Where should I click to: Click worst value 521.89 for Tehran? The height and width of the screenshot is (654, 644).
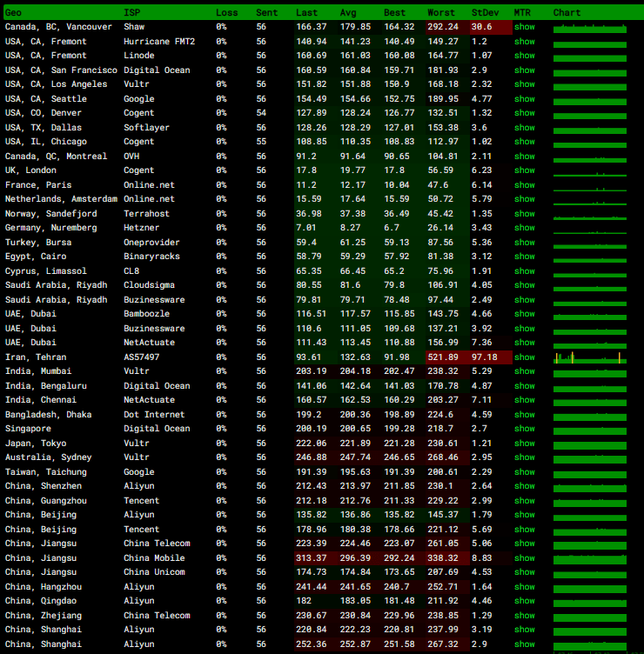coord(443,357)
